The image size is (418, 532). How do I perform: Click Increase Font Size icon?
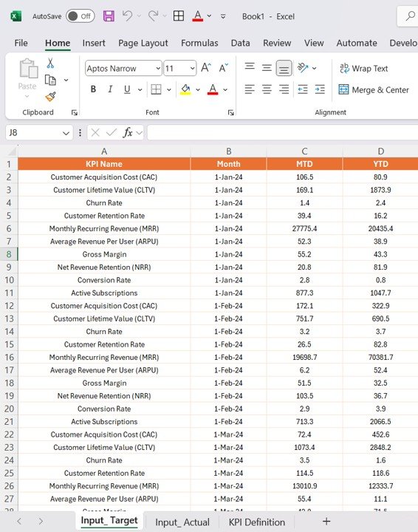[x=206, y=68]
